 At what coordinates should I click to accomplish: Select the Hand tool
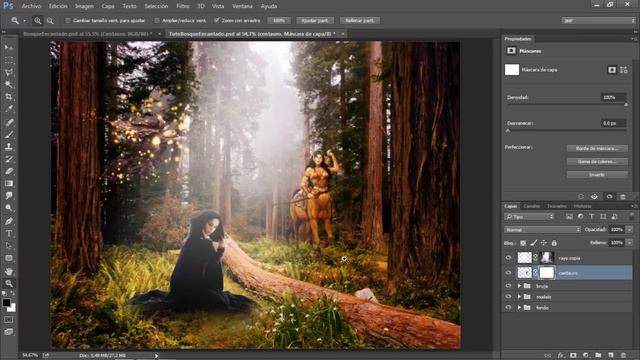pos(9,271)
